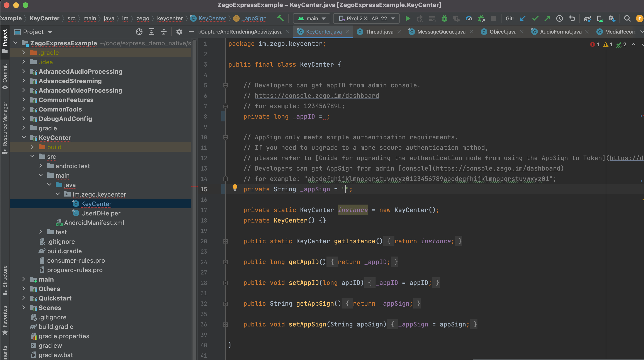This screenshot has height=360, width=644.
Task: Switch to the MessageQueue.java editor tab
Action: tap(441, 32)
